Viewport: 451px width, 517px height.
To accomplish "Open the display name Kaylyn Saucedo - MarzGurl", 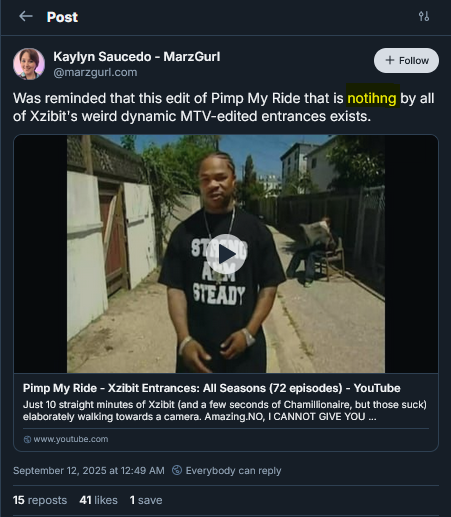I will 137,57.
